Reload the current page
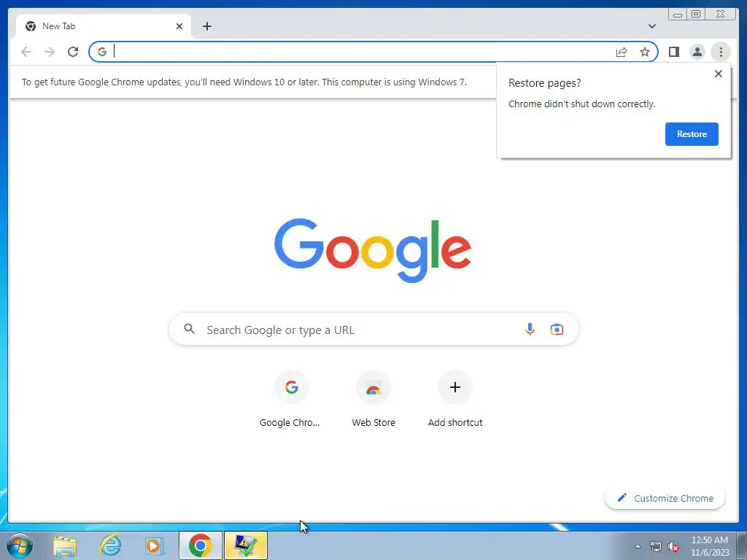The width and height of the screenshot is (747, 560). [73, 52]
